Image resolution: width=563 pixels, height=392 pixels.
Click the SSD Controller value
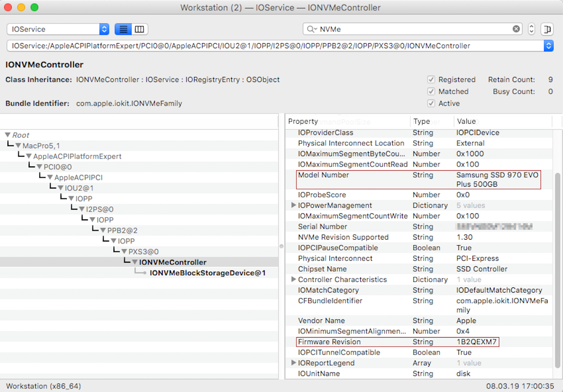(482, 269)
